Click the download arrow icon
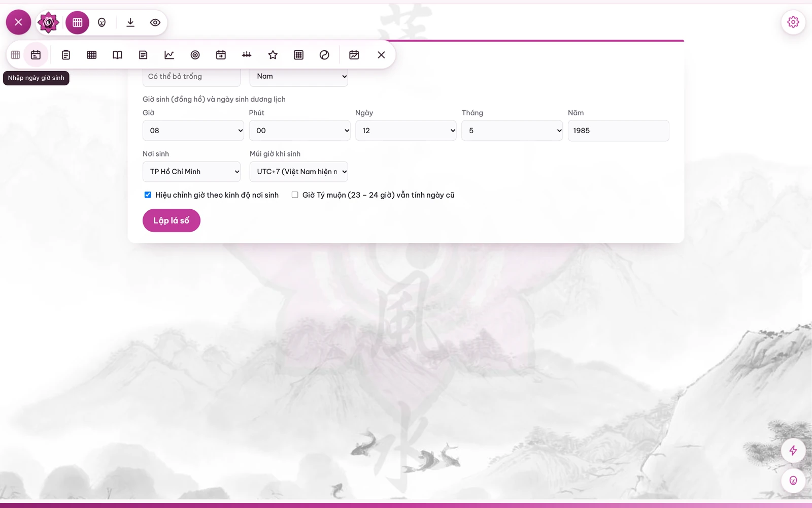Screen dimensions: 812x508 130,22
